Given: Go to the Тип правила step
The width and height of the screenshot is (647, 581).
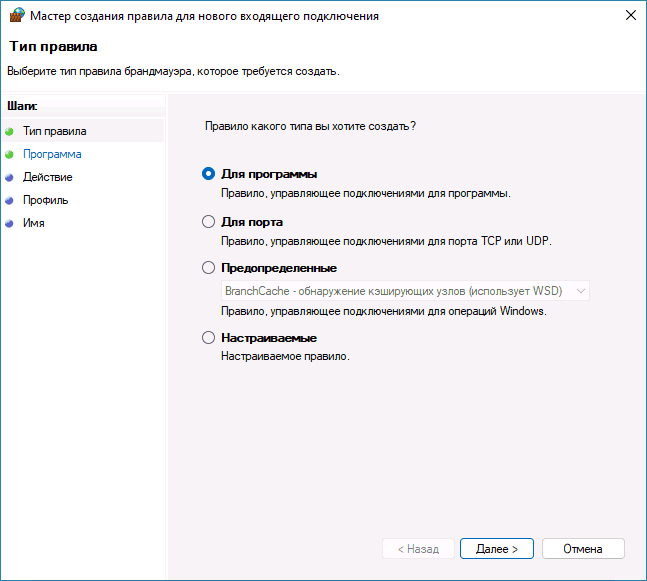Looking at the screenshot, I should pyautogui.click(x=55, y=131).
